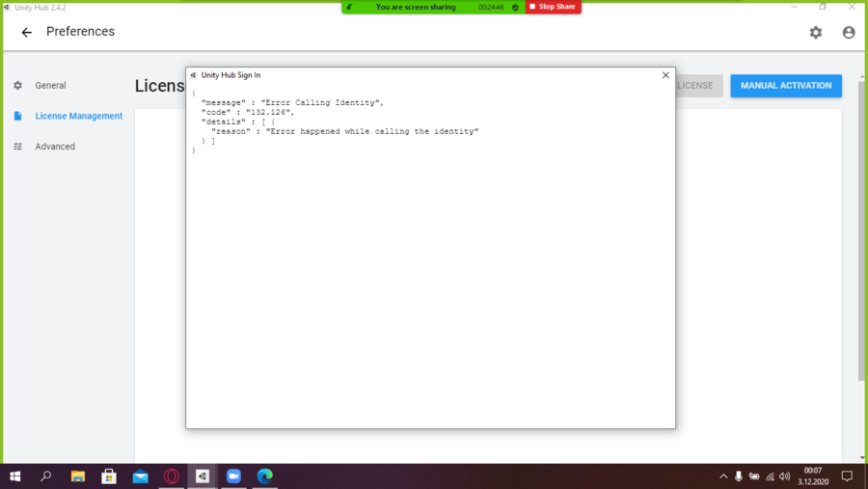Select License Management in sidebar

tap(79, 116)
